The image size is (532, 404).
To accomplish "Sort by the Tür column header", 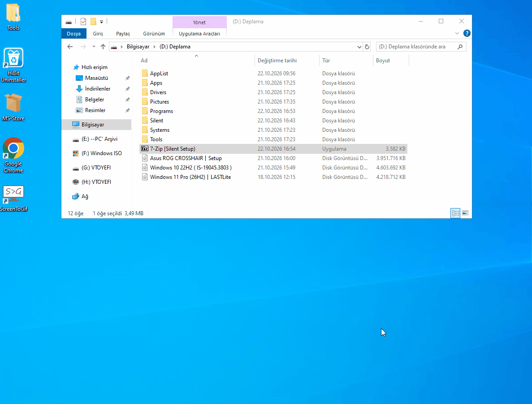I will click(x=346, y=61).
